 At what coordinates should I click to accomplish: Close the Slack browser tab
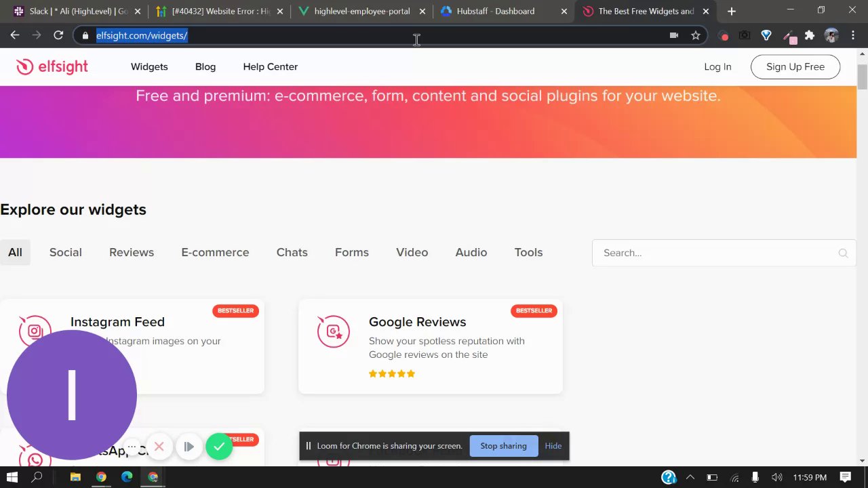point(138,12)
